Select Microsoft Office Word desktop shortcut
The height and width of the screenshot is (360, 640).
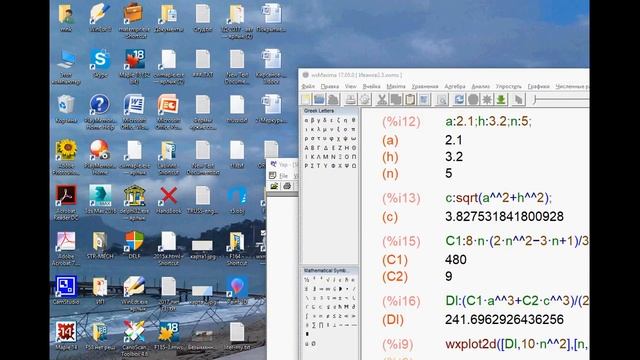pos(134,112)
